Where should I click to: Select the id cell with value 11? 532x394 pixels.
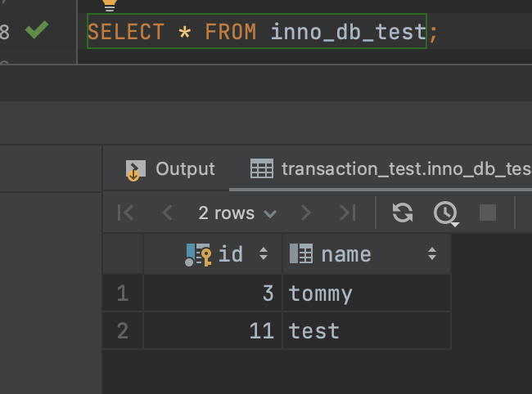click(213, 330)
